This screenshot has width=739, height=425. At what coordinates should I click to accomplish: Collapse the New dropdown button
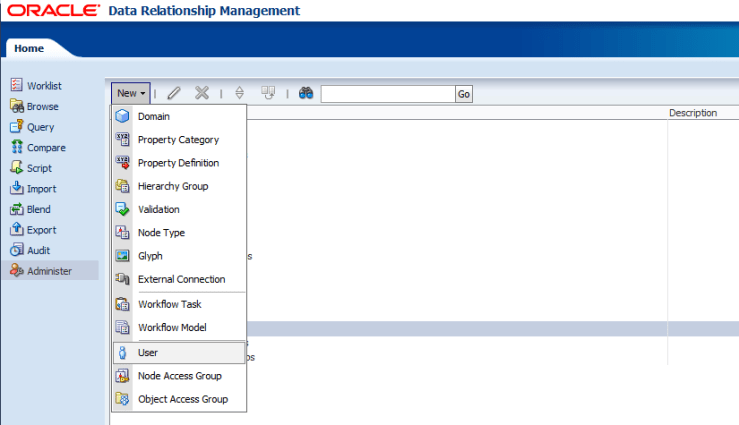coord(131,93)
